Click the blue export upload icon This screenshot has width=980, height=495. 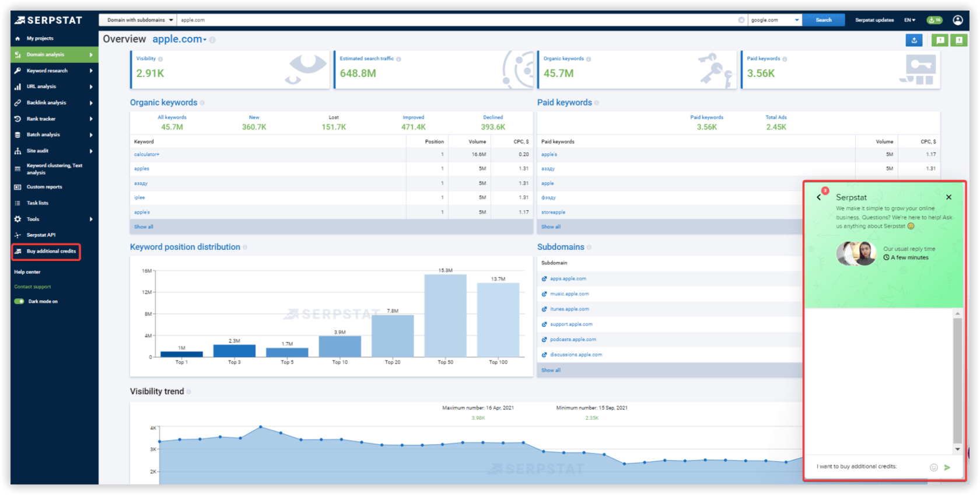[914, 40]
